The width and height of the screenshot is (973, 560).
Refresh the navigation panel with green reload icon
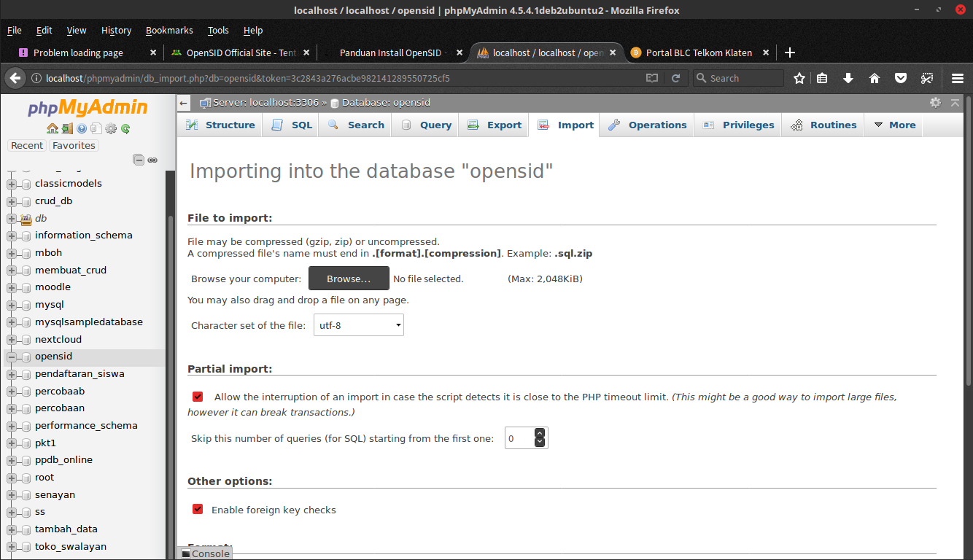coord(125,128)
